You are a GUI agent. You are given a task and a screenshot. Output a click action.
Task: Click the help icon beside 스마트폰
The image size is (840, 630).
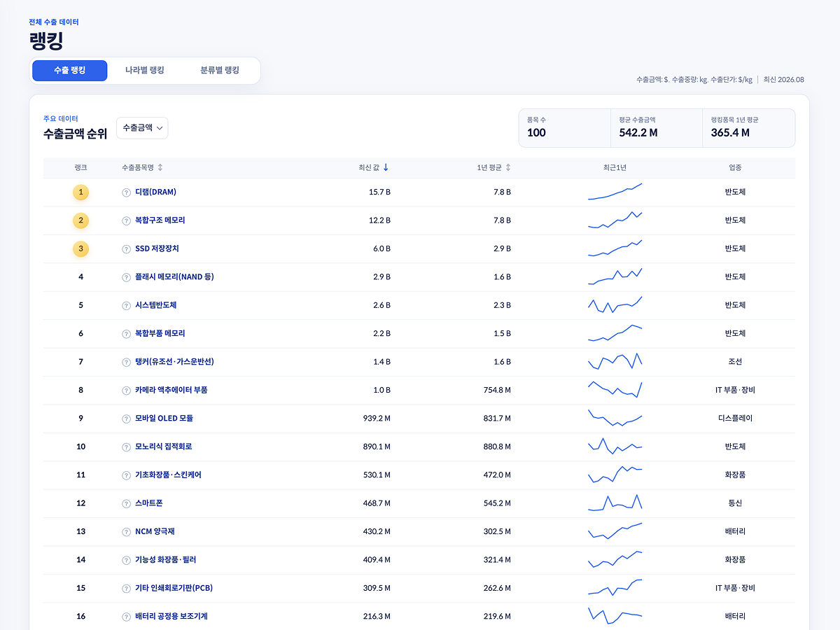(127, 504)
